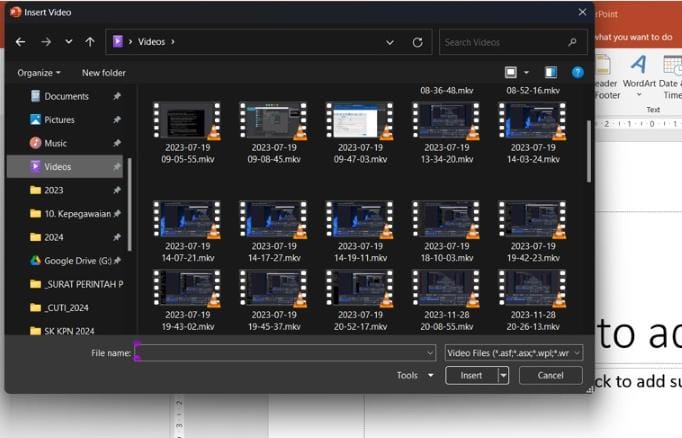Viewport: 682px width, 438px height.
Task: Click the Up one level arrow
Action: [90, 42]
